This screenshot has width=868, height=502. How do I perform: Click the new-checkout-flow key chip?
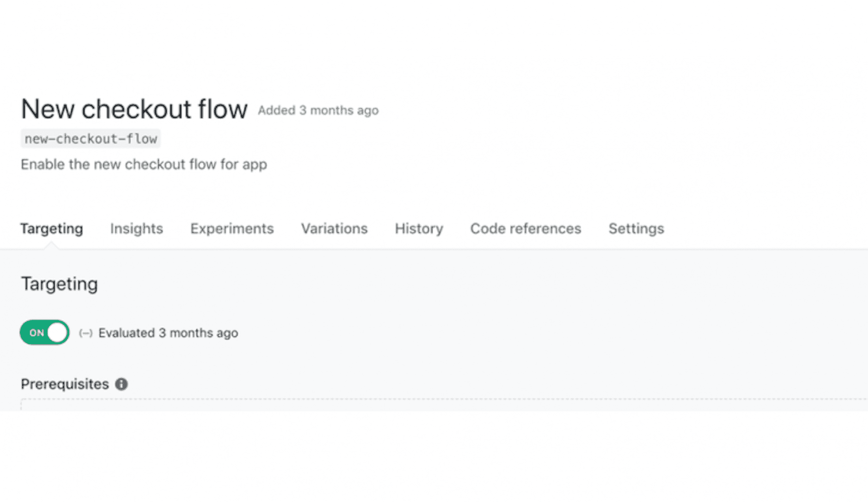pyautogui.click(x=90, y=139)
